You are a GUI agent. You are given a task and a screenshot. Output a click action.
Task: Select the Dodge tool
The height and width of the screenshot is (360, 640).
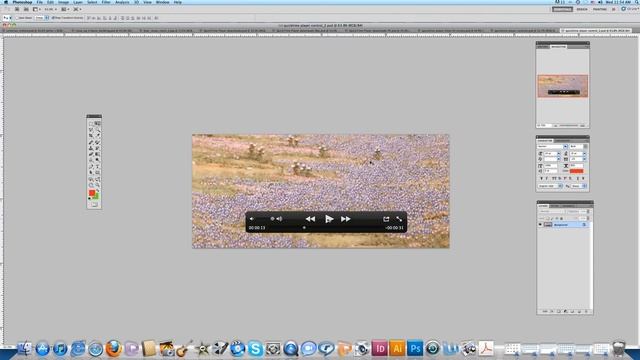pos(98,160)
